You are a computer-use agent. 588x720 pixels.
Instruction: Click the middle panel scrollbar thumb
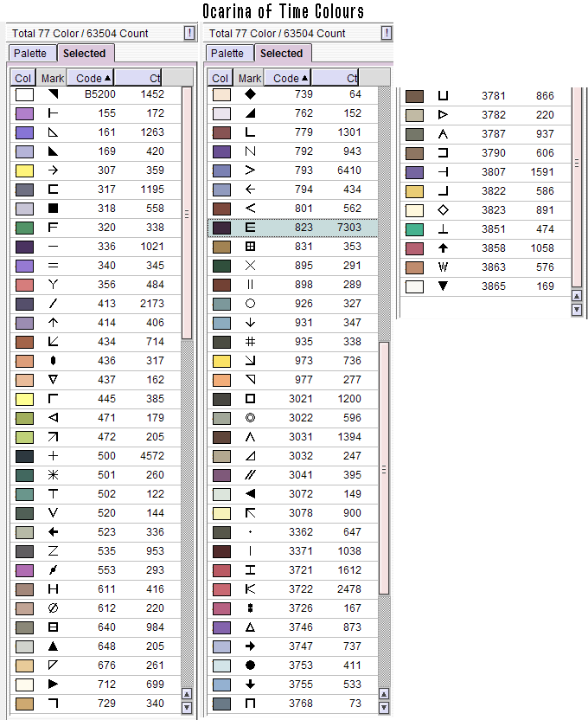coord(384,468)
